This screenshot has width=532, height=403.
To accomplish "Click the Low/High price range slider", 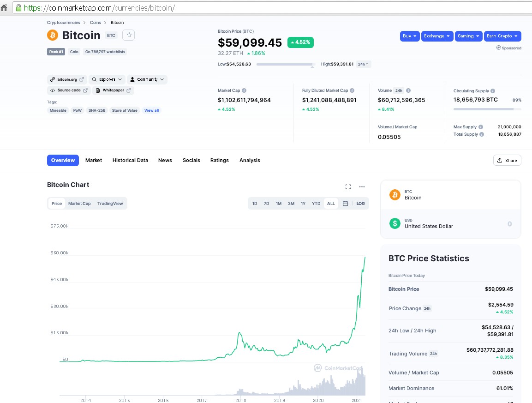I will (286, 64).
